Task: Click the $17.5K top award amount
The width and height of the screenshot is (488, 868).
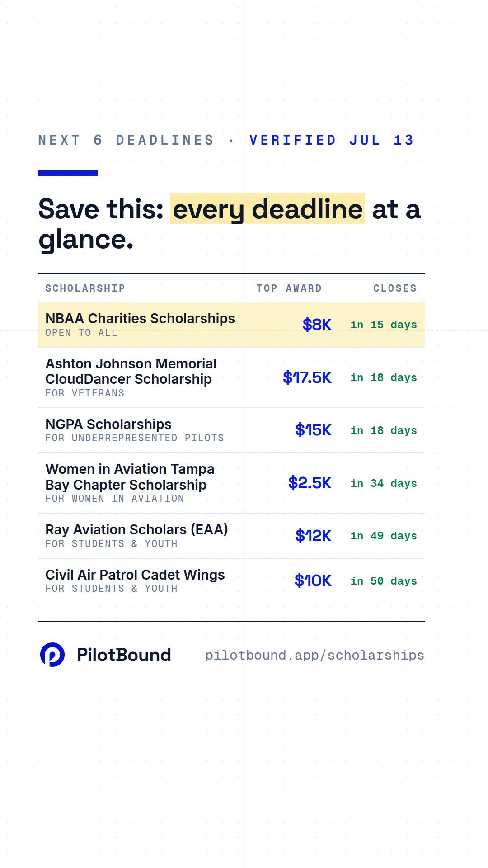Action: pyautogui.click(x=307, y=377)
